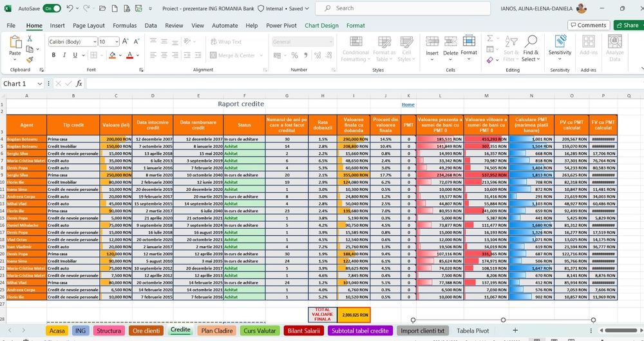Image resolution: width=644 pixels, height=341 pixels.
Task: Switch to the Power Pivot ribbon tab
Action: pyautogui.click(x=281, y=26)
